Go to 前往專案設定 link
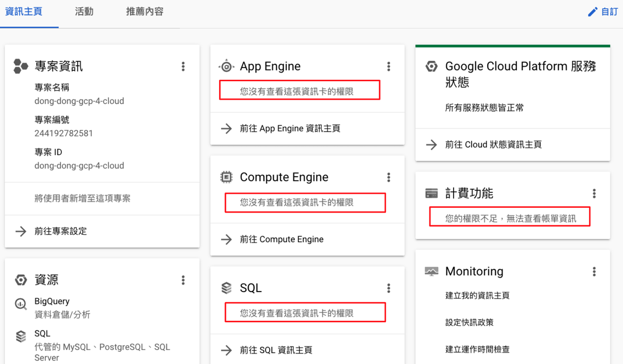Viewport: 623px width, 364px height. pos(60,231)
